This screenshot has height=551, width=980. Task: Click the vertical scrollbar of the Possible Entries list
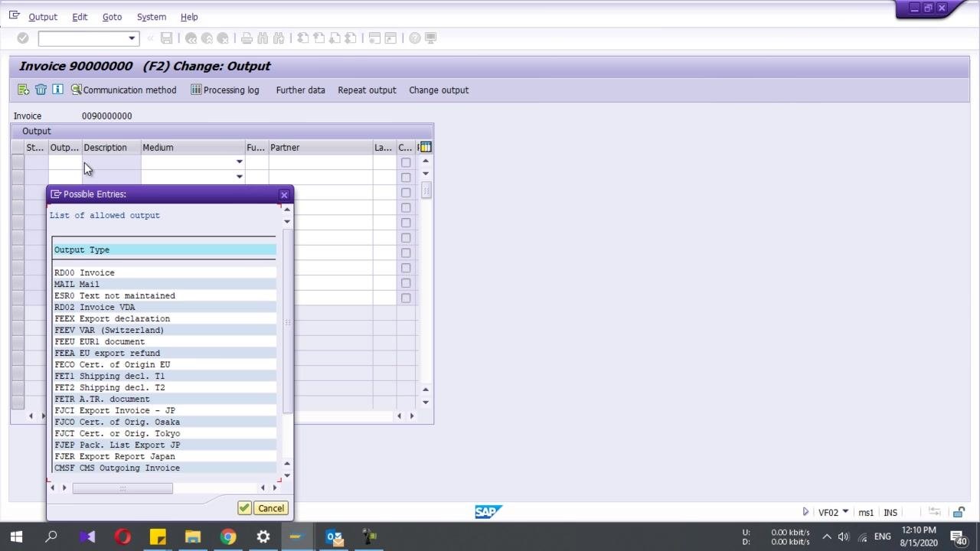(x=288, y=321)
